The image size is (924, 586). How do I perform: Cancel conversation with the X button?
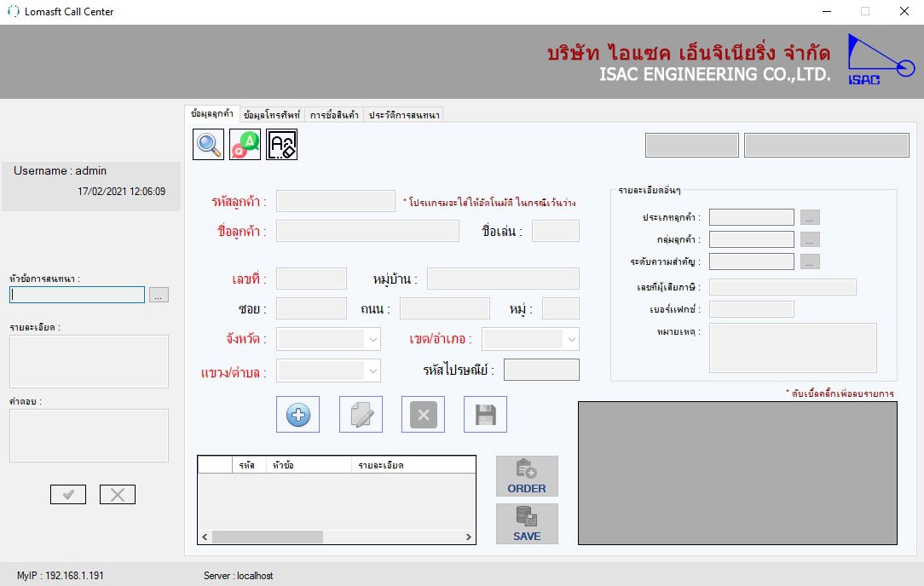(118, 494)
